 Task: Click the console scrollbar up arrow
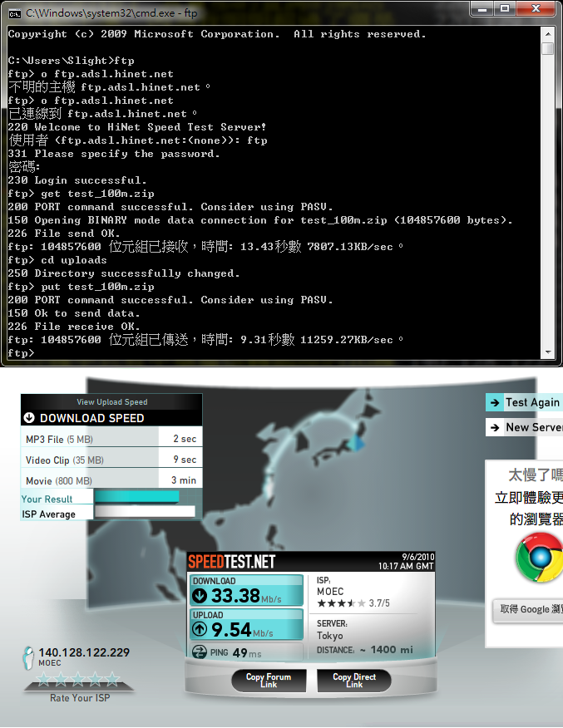[x=548, y=34]
